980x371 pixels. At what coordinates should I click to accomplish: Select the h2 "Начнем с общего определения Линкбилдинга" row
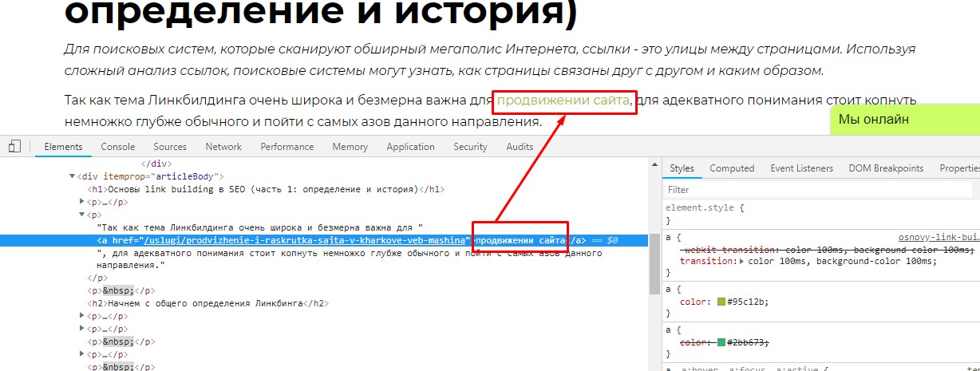207,303
